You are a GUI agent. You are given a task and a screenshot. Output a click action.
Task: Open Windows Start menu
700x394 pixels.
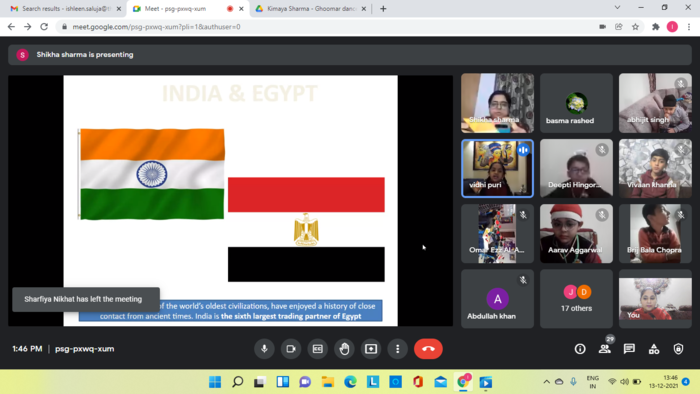(215, 382)
